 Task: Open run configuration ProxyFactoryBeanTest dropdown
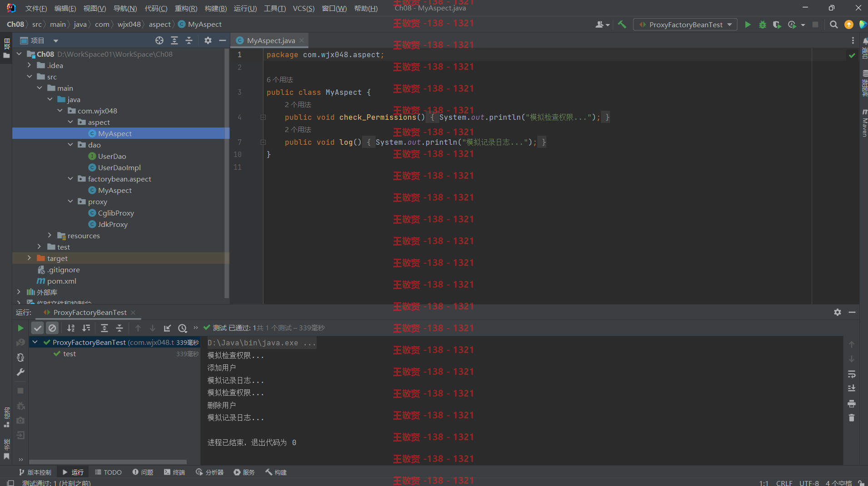point(685,25)
